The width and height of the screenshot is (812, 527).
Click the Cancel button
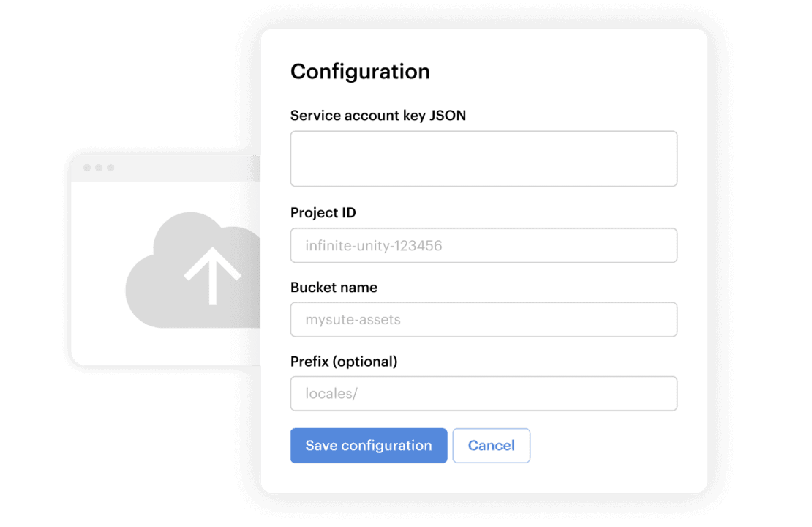pos(491,446)
